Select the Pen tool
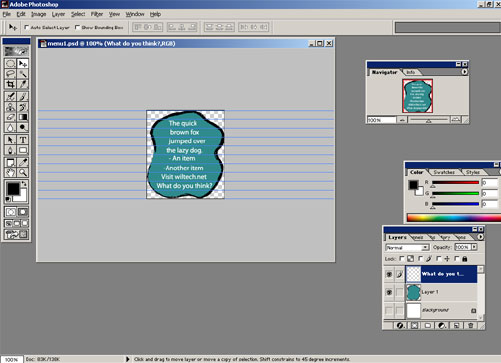Image resolution: width=501 pixels, height=363 pixels. [x=10, y=150]
